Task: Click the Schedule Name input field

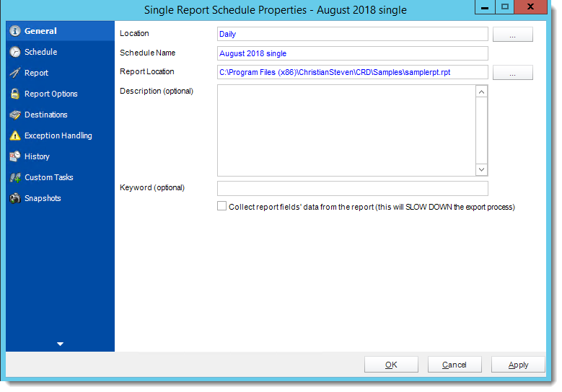Action: [x=353, y=53]
